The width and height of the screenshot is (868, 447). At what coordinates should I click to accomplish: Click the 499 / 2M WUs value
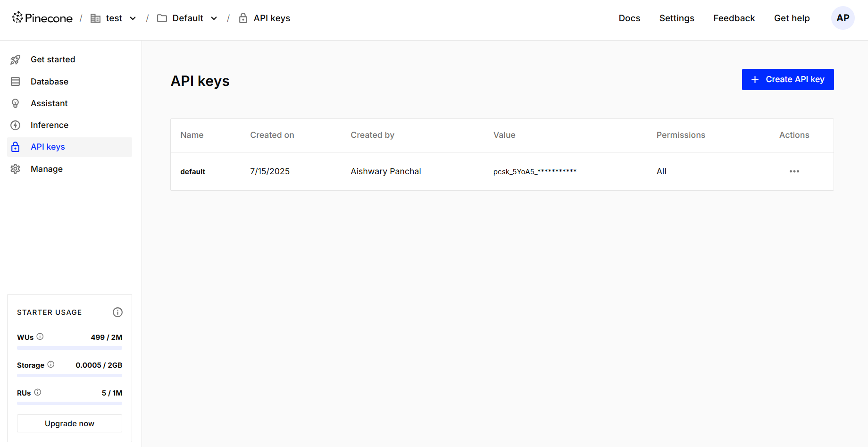tap(107, 337)
